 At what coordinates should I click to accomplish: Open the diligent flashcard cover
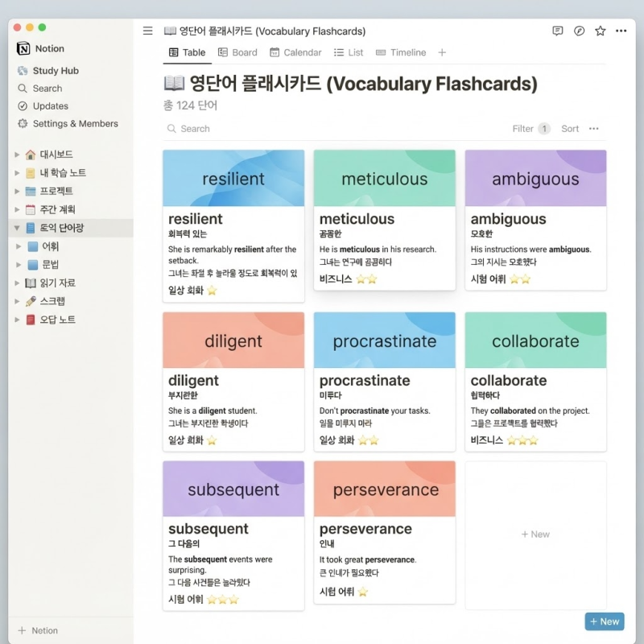click(233, 340)
